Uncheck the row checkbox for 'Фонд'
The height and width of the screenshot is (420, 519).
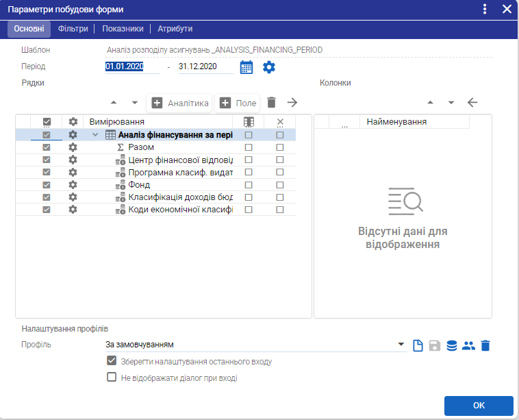tap(47, 185)
